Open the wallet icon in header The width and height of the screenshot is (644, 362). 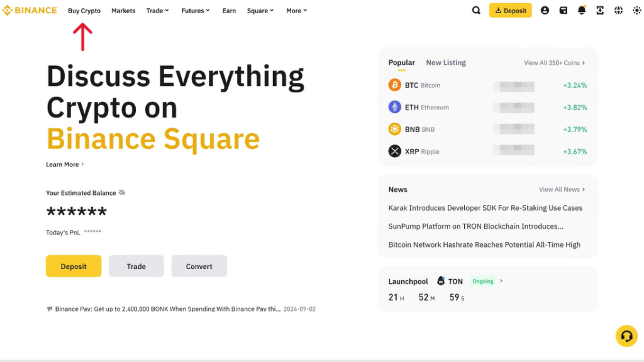click(563, 10)
